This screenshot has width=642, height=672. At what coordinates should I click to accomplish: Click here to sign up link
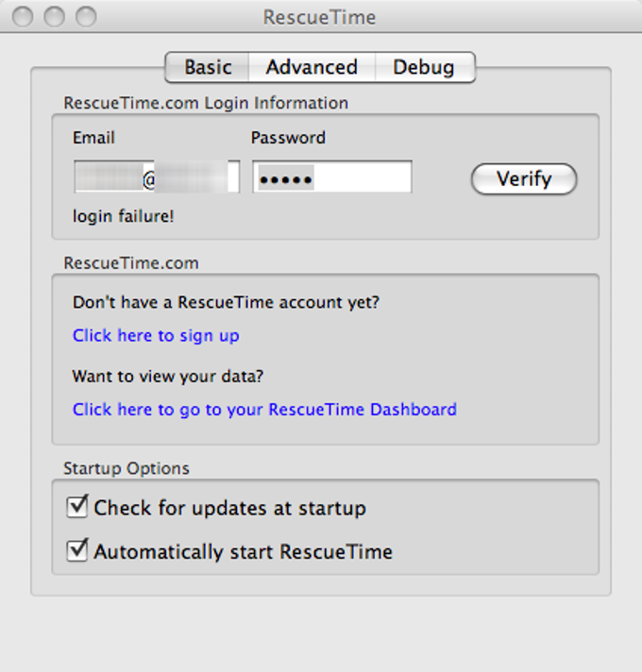pyautogui.click(x=156, y=336)
